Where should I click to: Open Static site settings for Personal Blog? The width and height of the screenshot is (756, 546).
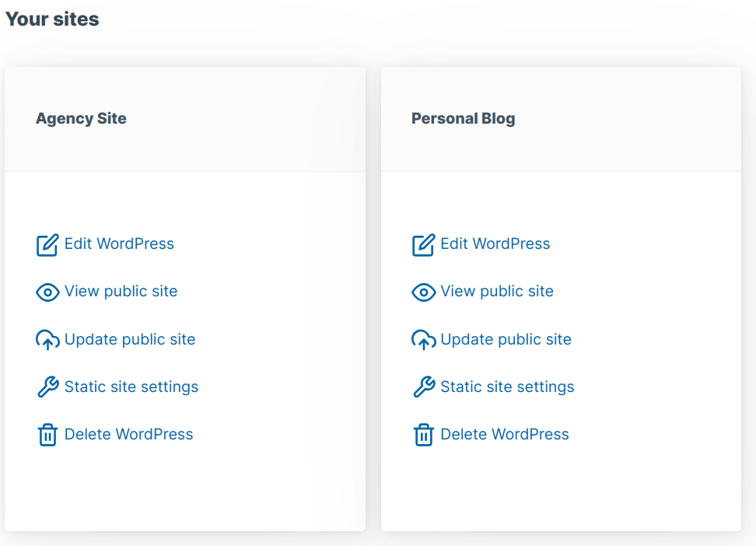[507, 387]
